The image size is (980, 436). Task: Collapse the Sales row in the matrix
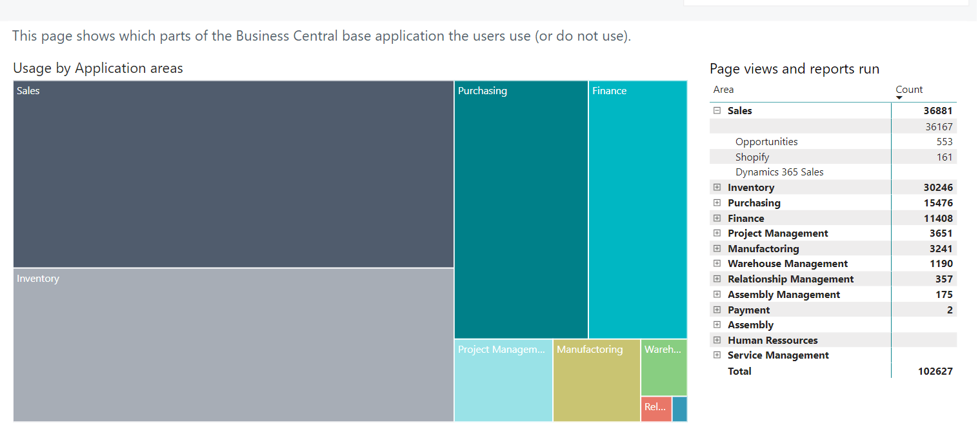(x=717, y=111)
